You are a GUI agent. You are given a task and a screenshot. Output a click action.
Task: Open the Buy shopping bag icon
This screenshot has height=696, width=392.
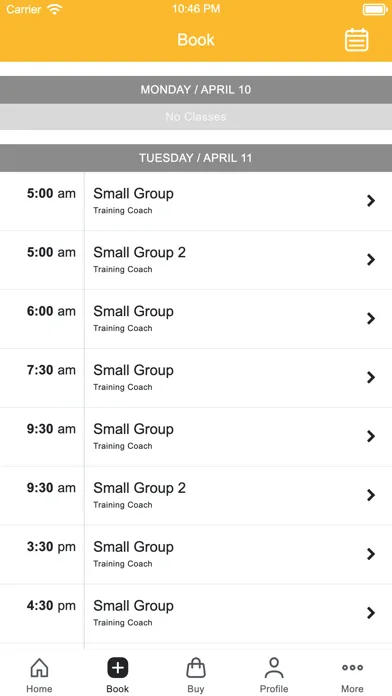point(196,668)
